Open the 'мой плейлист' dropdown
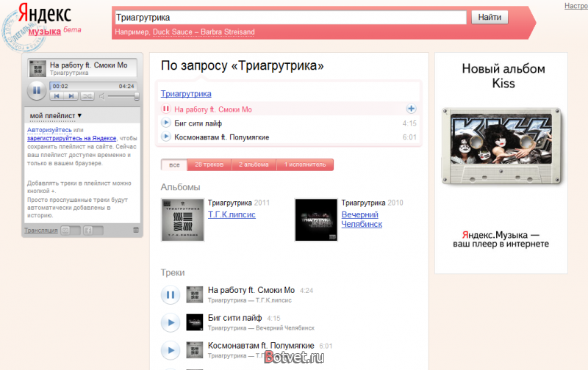 tap(56, 116)
